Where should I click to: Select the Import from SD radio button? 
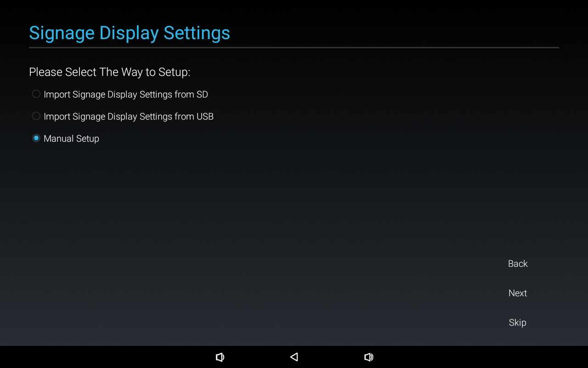tap(36, 94)
